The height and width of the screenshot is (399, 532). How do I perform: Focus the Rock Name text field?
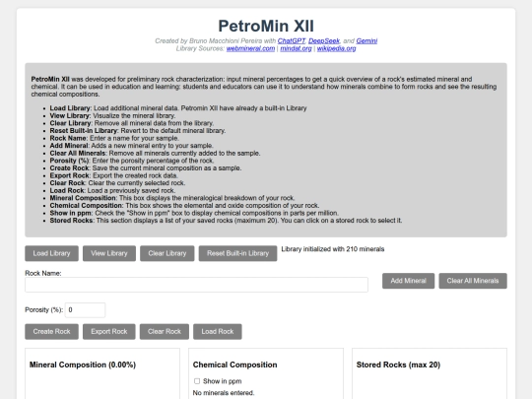(196, 285)
